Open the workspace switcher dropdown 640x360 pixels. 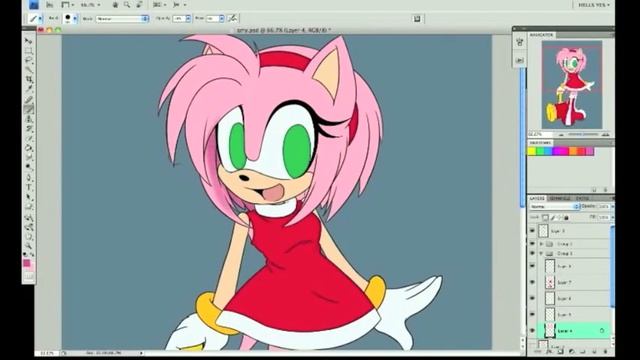tap(594, 5)
